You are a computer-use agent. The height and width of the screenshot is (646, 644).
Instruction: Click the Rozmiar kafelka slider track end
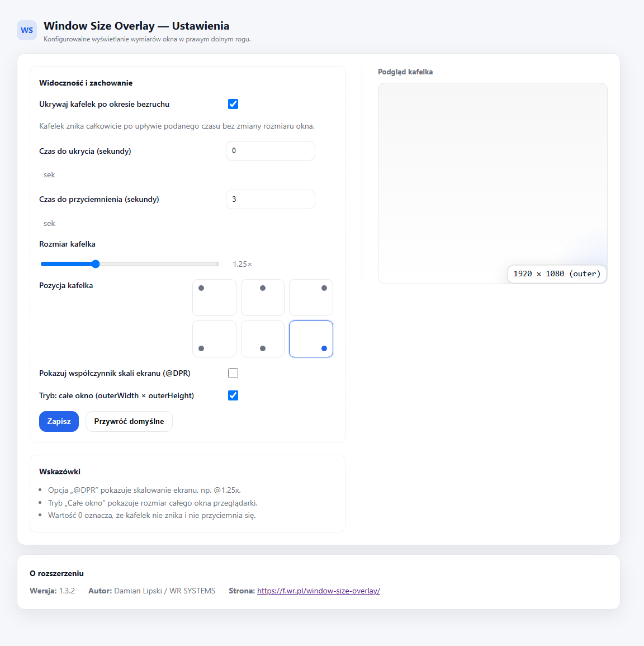217,264
